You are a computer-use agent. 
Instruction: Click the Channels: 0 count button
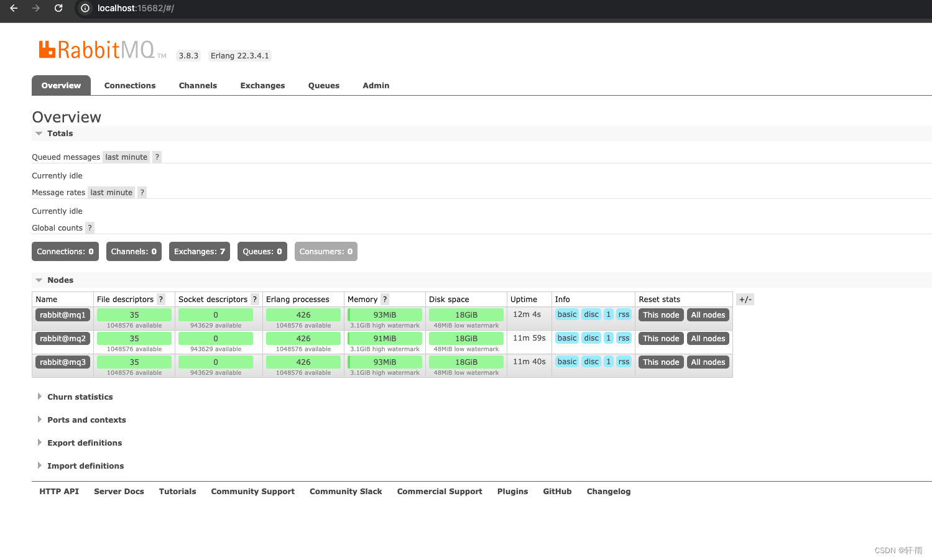point(134,252)
